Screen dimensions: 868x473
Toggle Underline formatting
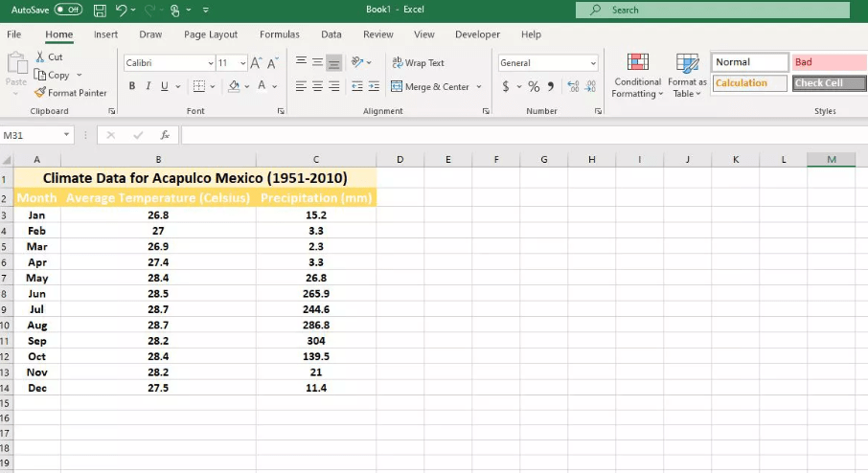165,86
